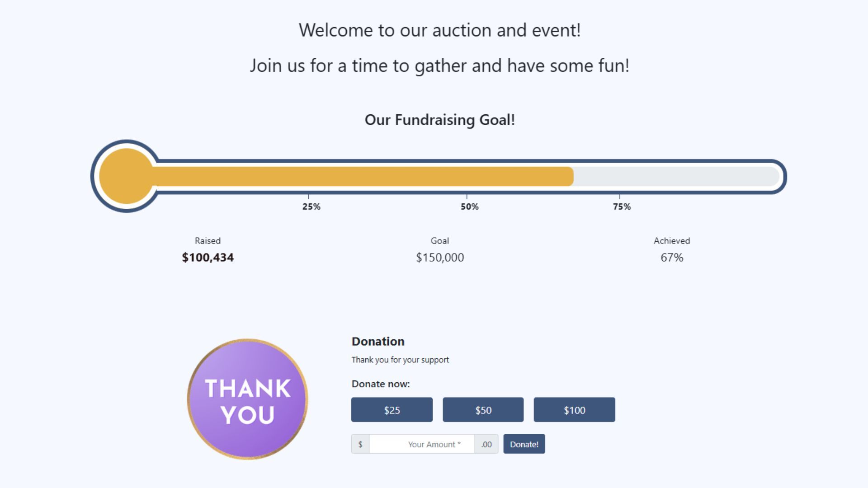This screenshot has height=488, width=868.
Task: Click the purple Thank You badge
Action: pyautogui.click(x=249, y=400)
